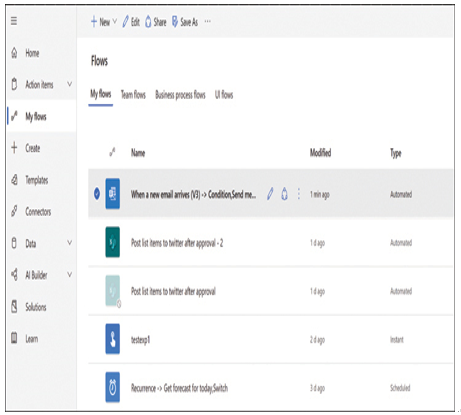
Task: Open Solutions in the sidebar
Action: tap(36, 307)
